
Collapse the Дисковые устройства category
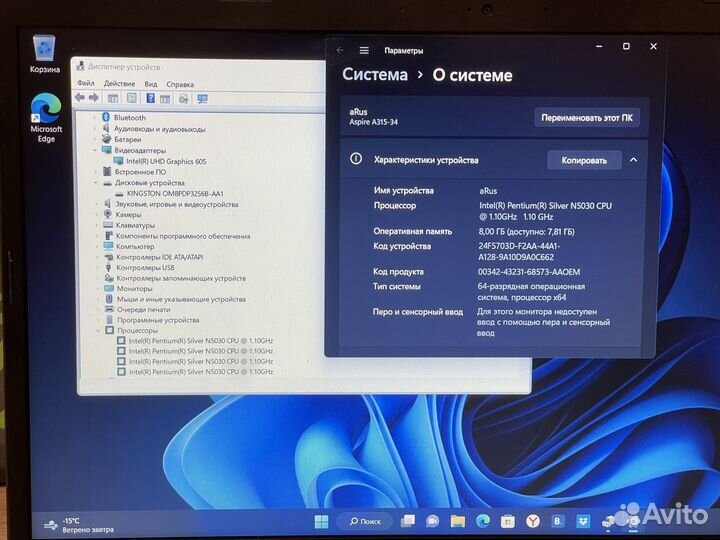pyautogui.click(x=96, y=182)
